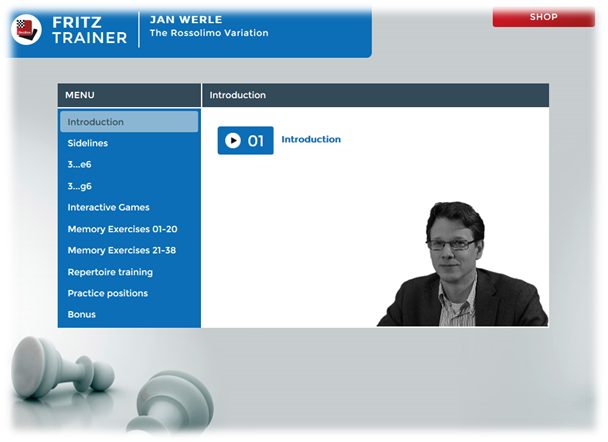This screenshot has height=442, width=608.
Task: Open the Sidelines chapter
Action: coord(88,143)
